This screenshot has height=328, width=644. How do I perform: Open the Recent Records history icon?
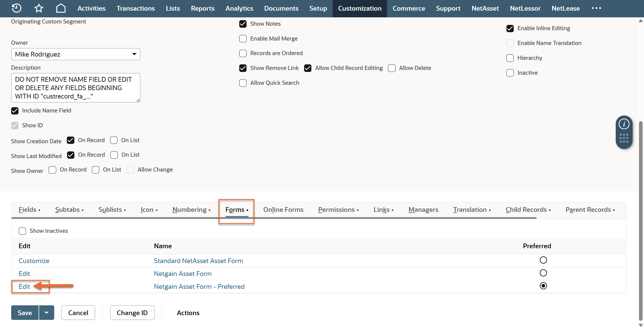tap(16, 8)
